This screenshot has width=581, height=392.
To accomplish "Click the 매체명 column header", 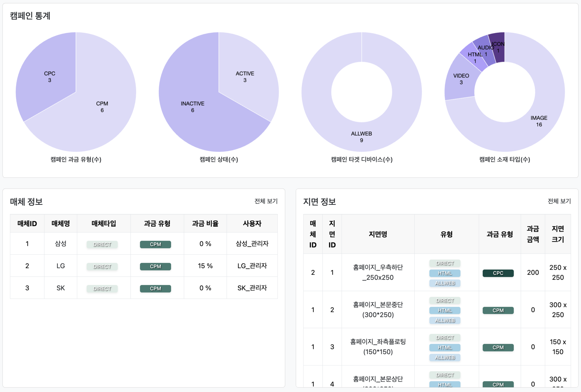I will (x=60, y=224).
